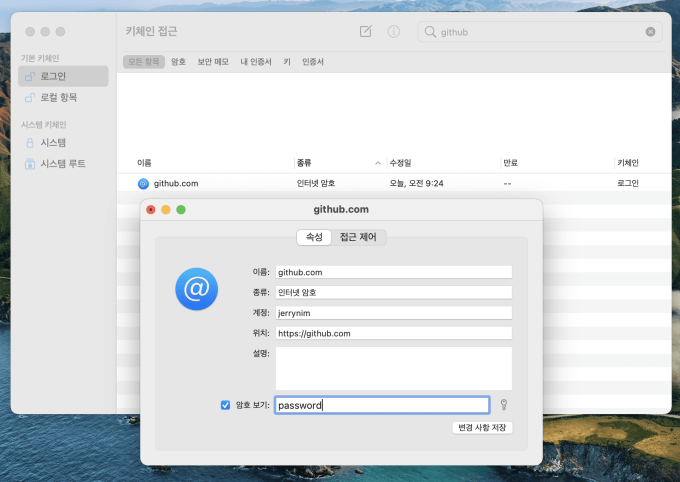
Task: Click 로그인 cell in 키체인 column
Action: (628, 183)
